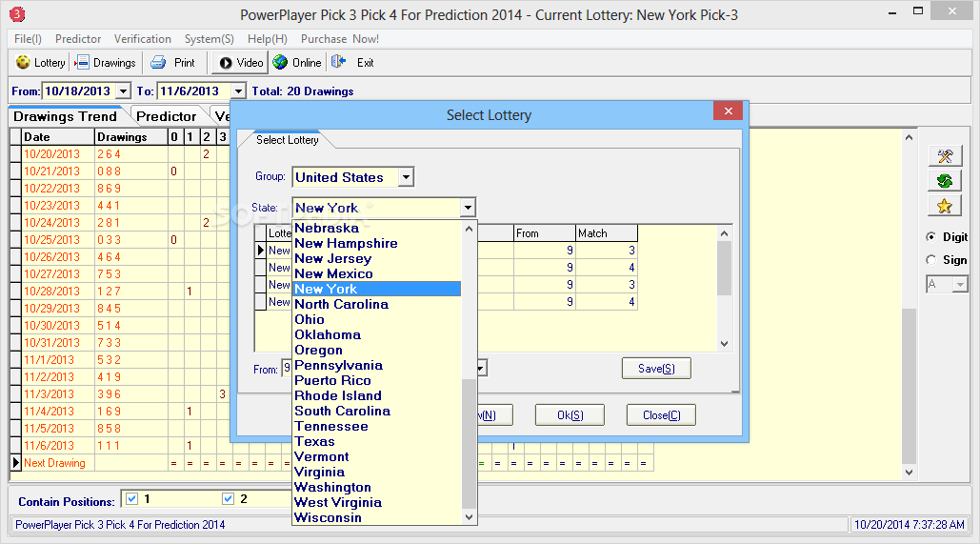Switch to the Predictor tab
Image resolution: width=980 pixels, height=544 pixels.
[167, 116]
